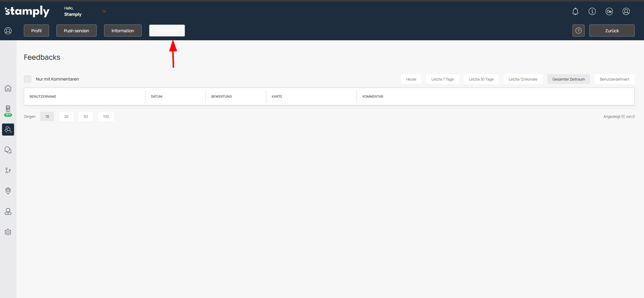Open the Benutzerdefiniert date range picker
The width and height of the screenshot is (644, 298).
pos(614,79)
